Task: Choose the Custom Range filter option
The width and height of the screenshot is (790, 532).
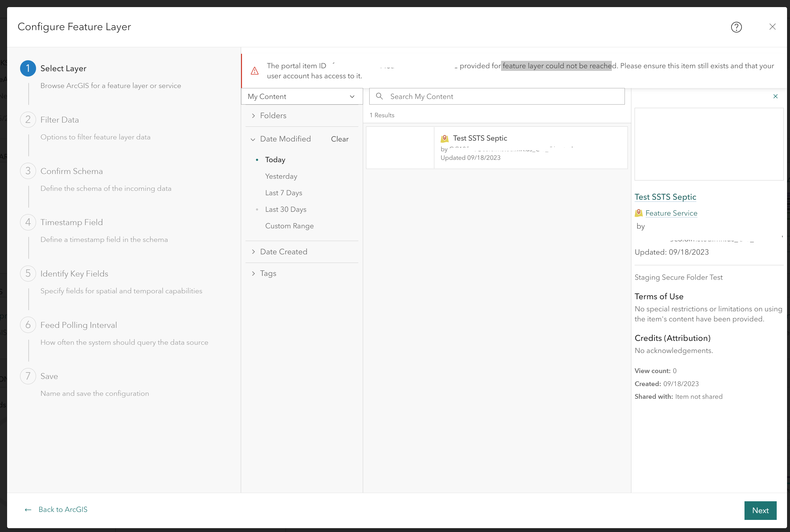Action: (289, 226)
